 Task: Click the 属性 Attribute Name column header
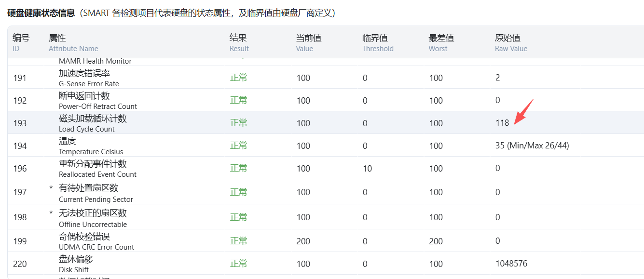[x=73, y=42]
